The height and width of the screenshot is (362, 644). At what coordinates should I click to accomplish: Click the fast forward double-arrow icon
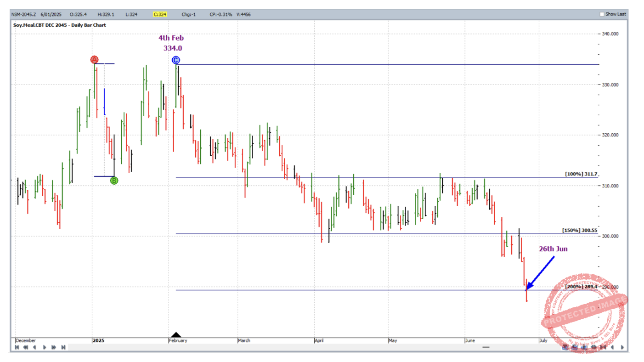point(54,347)
